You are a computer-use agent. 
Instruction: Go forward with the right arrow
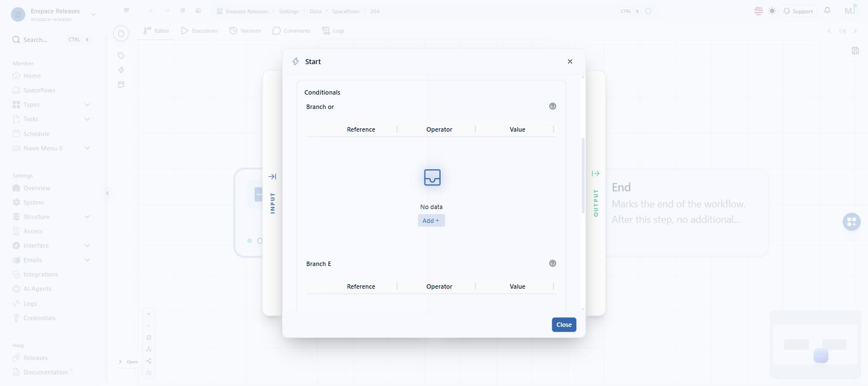[167, 11]
